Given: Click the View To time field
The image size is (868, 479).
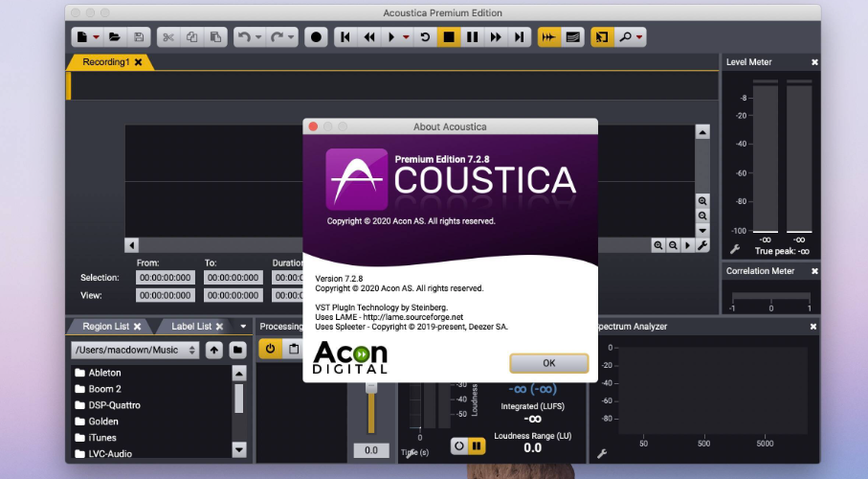Looking at the screenshot, I should (234, 295).
